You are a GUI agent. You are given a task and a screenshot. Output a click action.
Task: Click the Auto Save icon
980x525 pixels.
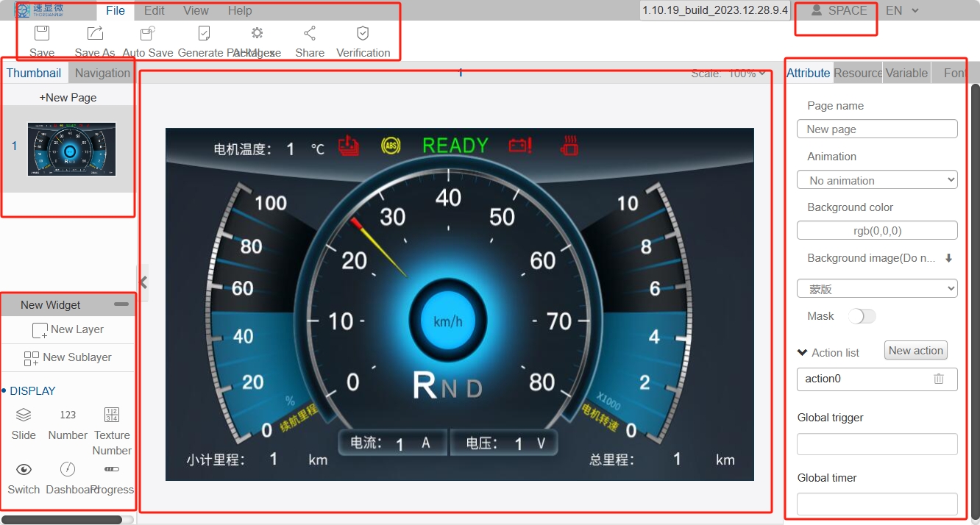(x=148, y=33)
